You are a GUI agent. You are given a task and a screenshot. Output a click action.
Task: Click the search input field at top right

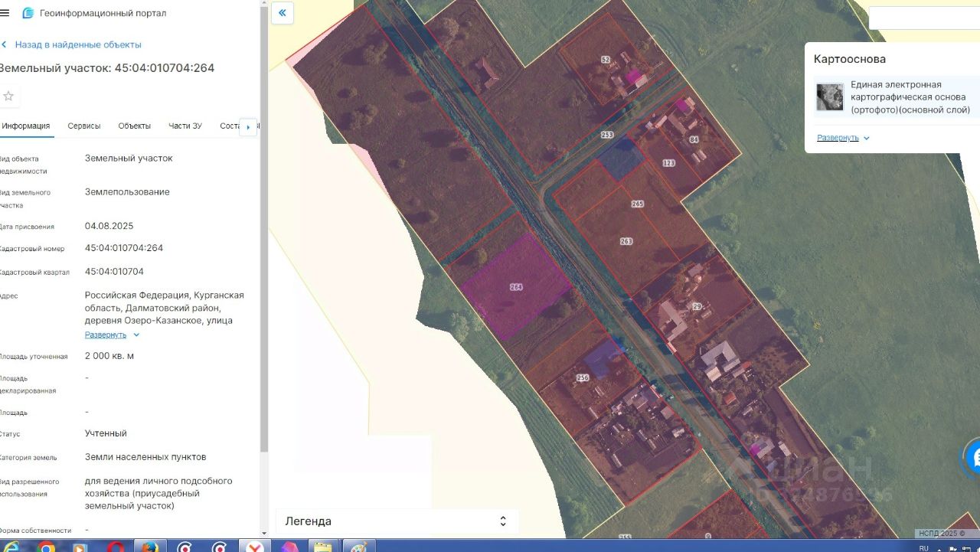click(x=924, y=18)
